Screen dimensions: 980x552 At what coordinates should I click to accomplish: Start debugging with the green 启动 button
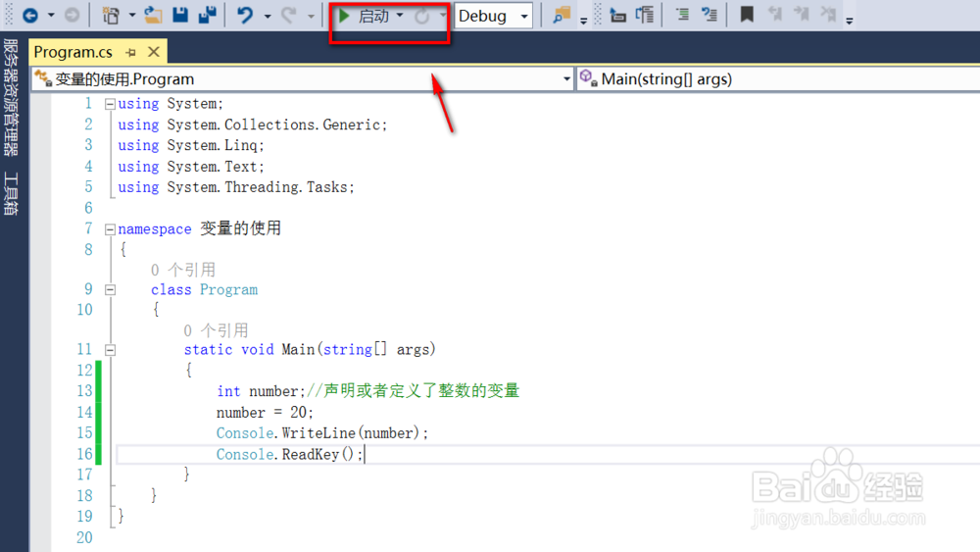click(364, 16)
